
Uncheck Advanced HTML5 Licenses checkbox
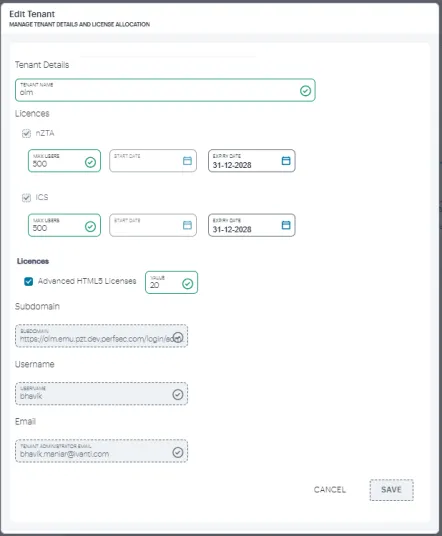(28, 281)
